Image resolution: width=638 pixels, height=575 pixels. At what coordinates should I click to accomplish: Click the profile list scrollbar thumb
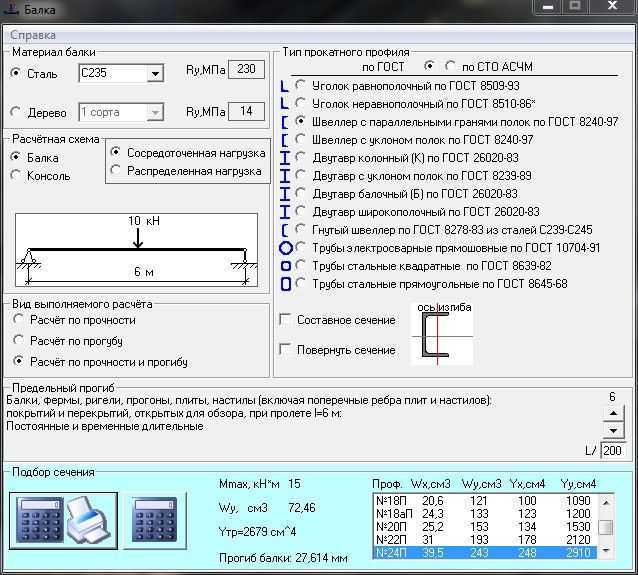click(606, 527)
